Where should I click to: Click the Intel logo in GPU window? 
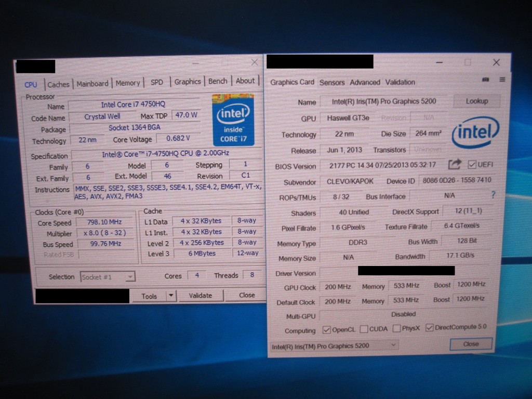point(475,132)
